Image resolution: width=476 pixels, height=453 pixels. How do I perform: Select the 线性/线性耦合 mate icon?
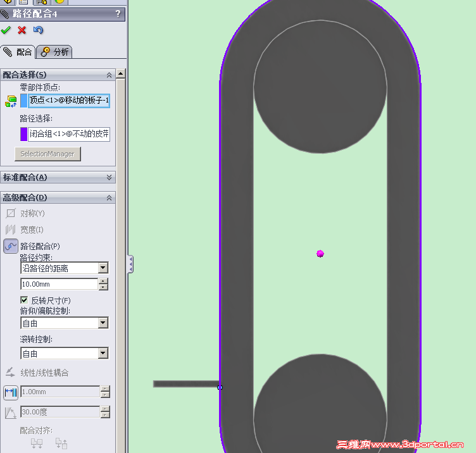coord(10,372)
